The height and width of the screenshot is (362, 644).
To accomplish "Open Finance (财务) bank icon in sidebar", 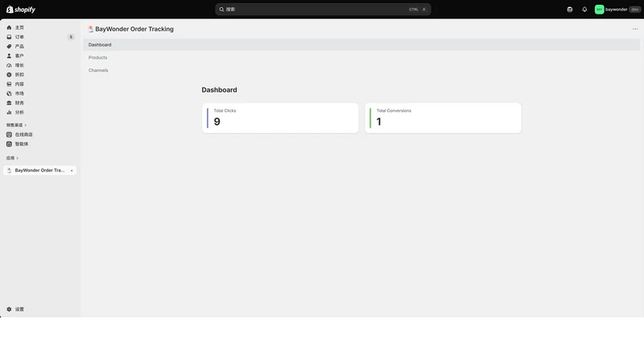I will (9, 103).
